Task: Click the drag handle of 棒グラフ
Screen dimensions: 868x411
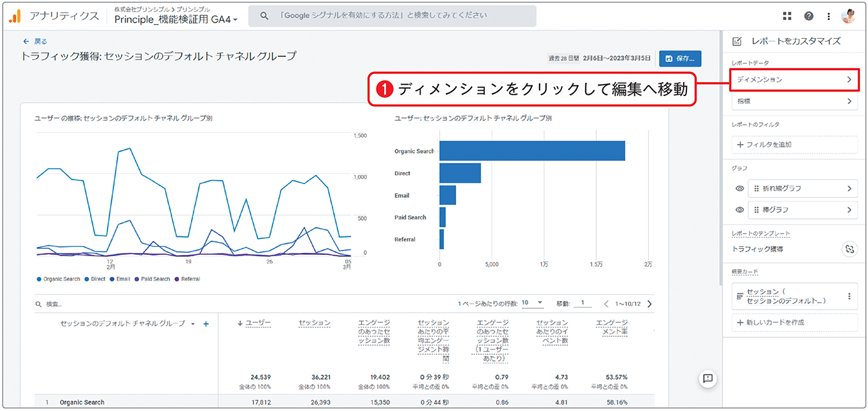Action: 756,210
